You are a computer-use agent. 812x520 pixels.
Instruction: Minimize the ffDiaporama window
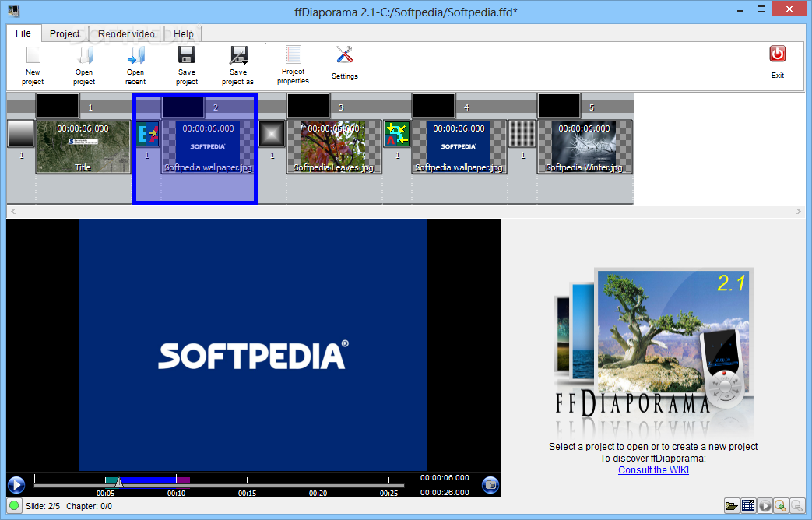741,9
